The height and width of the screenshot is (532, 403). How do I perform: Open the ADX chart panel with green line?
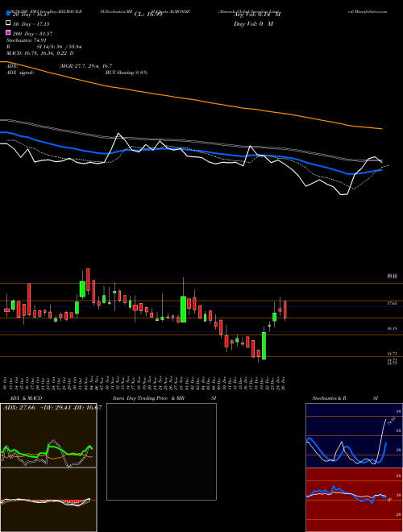[48, 435]
